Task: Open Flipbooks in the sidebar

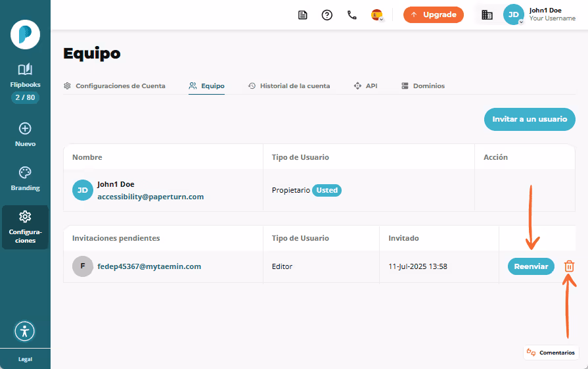Action: tap(25, 76)
